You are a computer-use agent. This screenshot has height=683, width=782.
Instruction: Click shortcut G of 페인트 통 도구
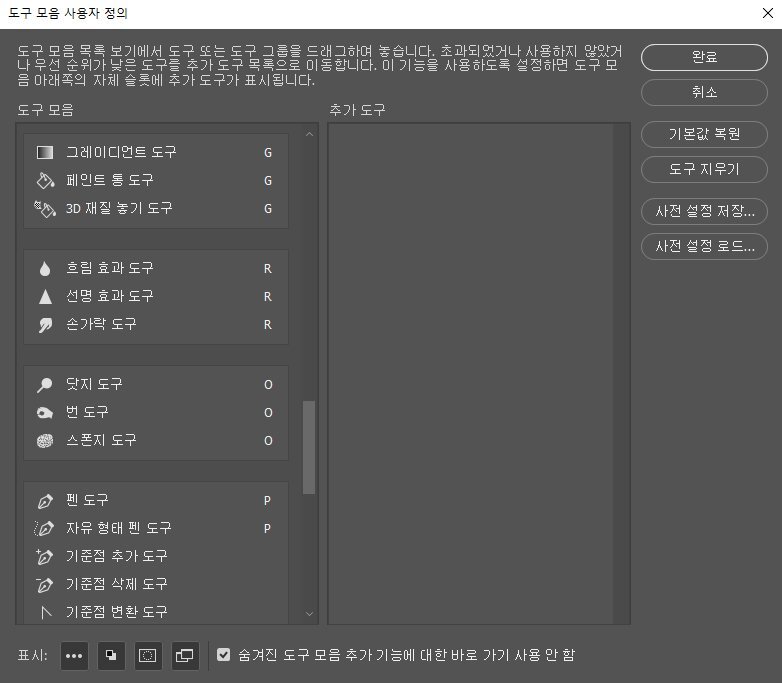pos(268,181)
